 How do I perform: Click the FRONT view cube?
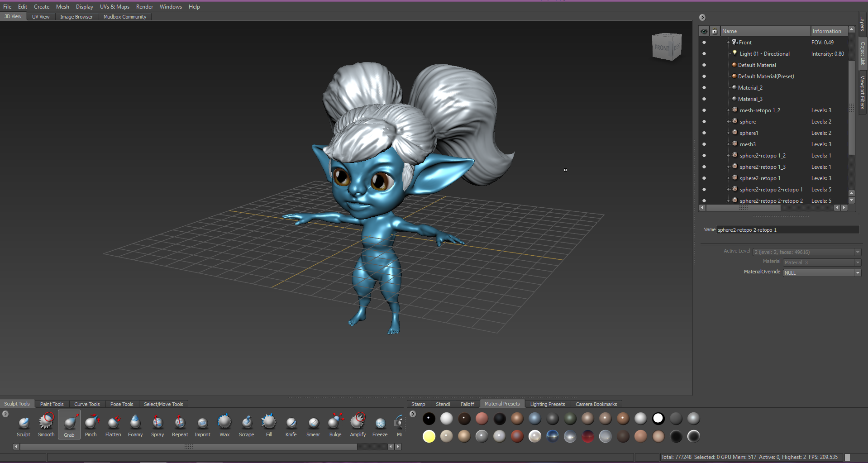(x=662, y=48)
